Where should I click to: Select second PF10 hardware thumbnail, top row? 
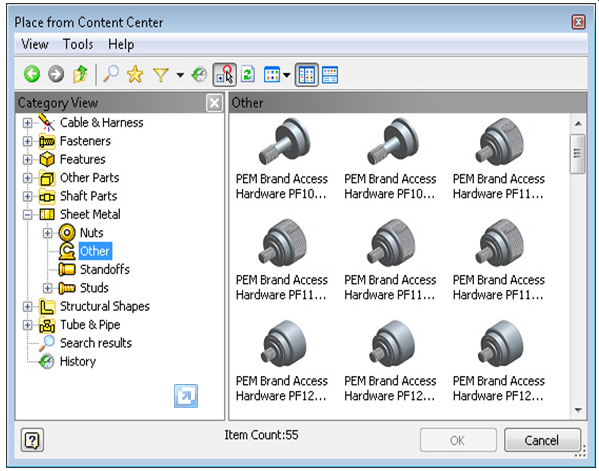click(x=392, y=141)
